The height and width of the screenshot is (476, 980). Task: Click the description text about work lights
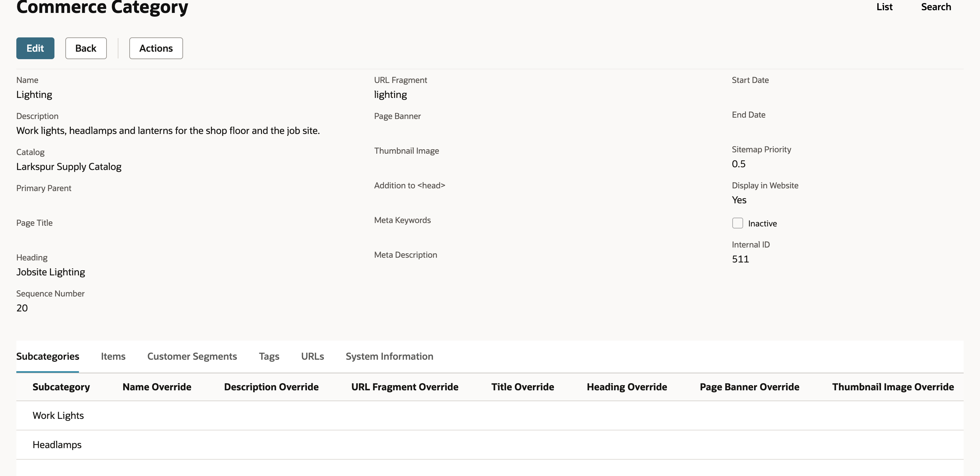pos(168,131)
